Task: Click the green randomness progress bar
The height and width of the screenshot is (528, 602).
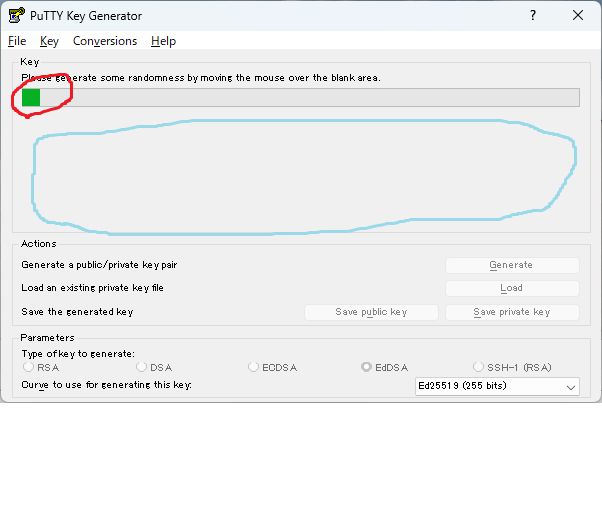Action: (x=301, y=98)
